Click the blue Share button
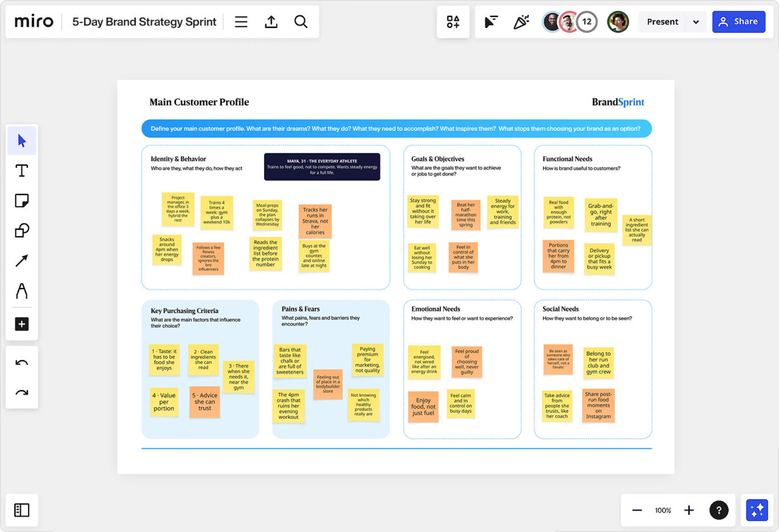Screen dimensions: 779x532 click(x=739, y=22)
